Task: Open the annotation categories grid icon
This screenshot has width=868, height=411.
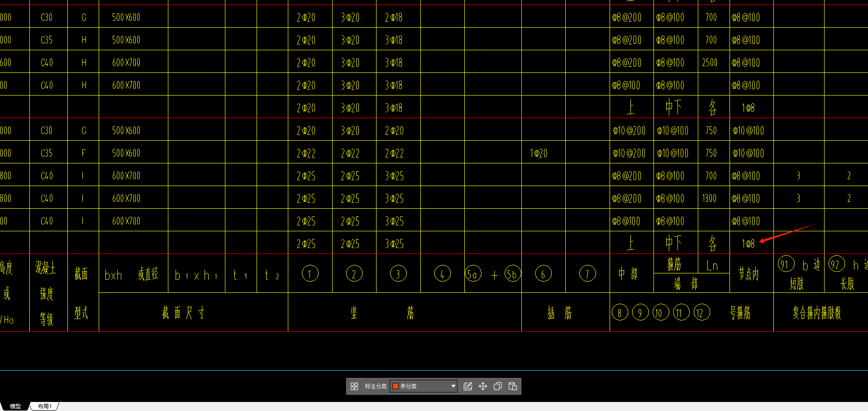Action: (354, 386)
